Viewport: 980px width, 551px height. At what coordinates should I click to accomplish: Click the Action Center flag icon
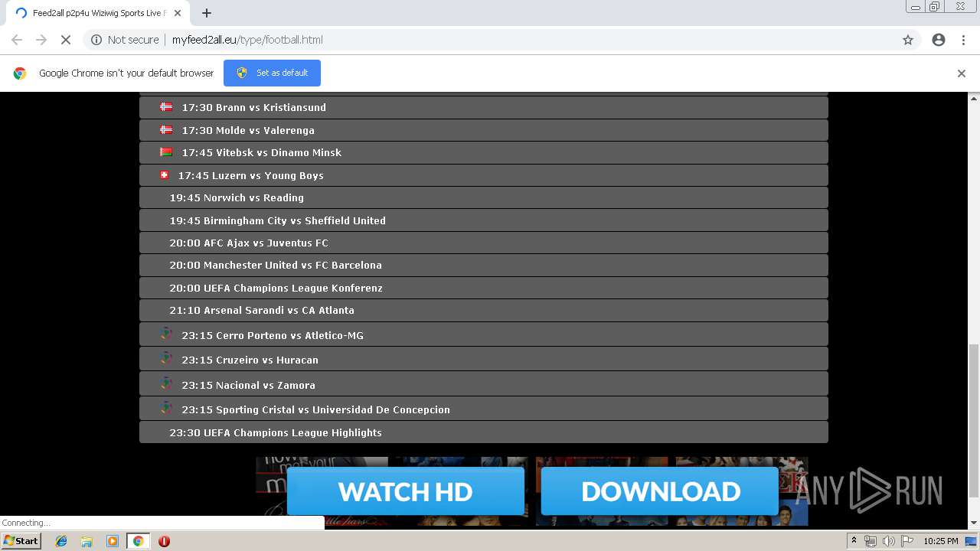(907, 541)
